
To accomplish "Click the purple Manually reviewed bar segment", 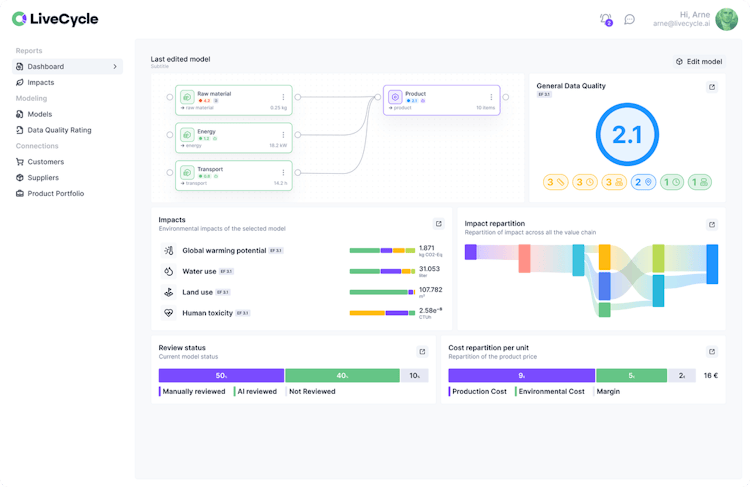I will click(221, 376).
